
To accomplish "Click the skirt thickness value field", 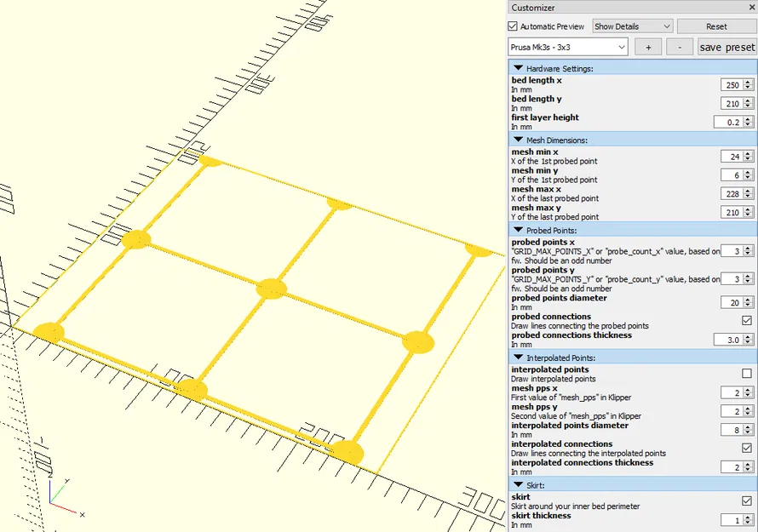I will pyautogui.click(x=732, y=520).
